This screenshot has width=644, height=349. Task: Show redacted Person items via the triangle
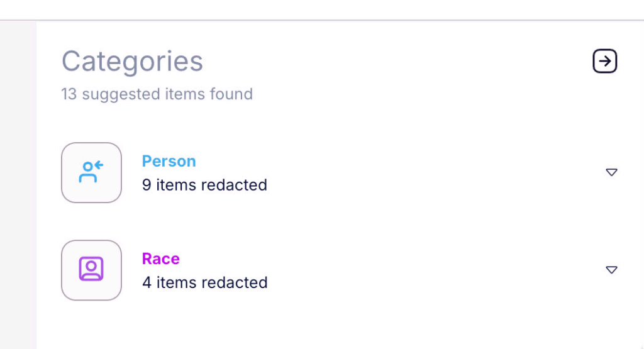click(611, 172)
